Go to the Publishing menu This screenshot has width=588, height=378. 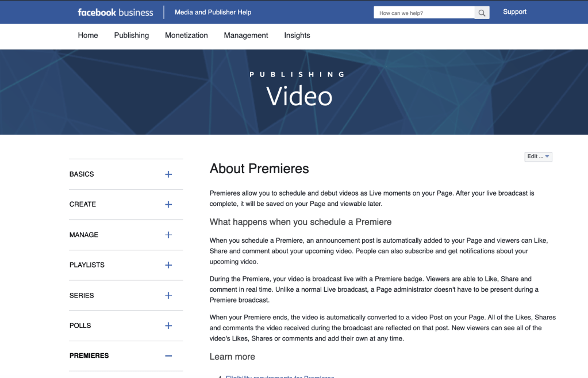click(x=132, y=35)
